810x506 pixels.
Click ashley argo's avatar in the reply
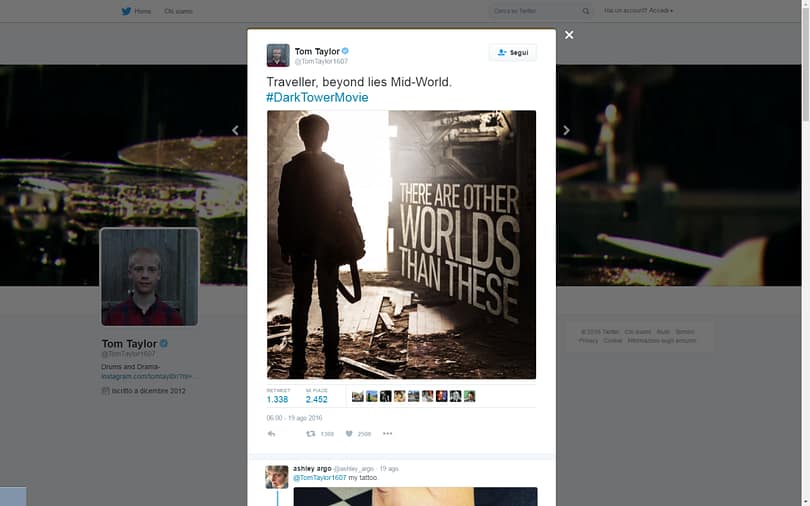(x=277, y=477)
